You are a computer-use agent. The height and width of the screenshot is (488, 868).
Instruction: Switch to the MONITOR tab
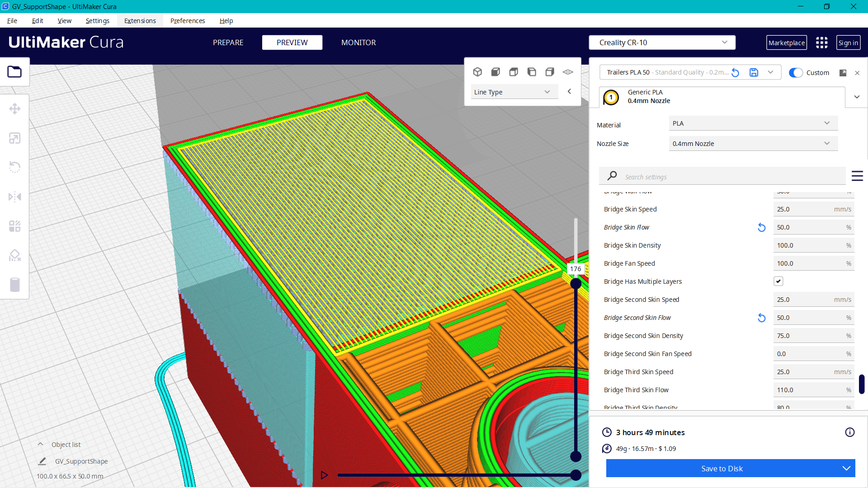(x=359, y=42)
